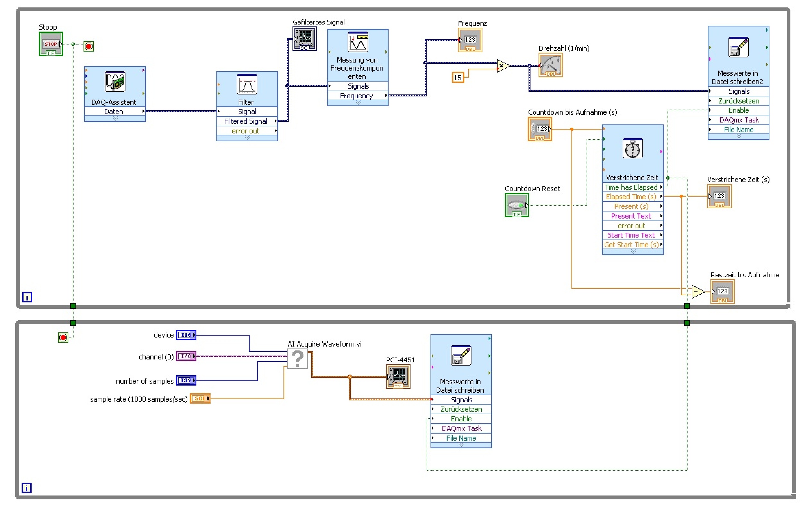
Task: Click the upper loop iteration terminal i
Action: [27, 297]
